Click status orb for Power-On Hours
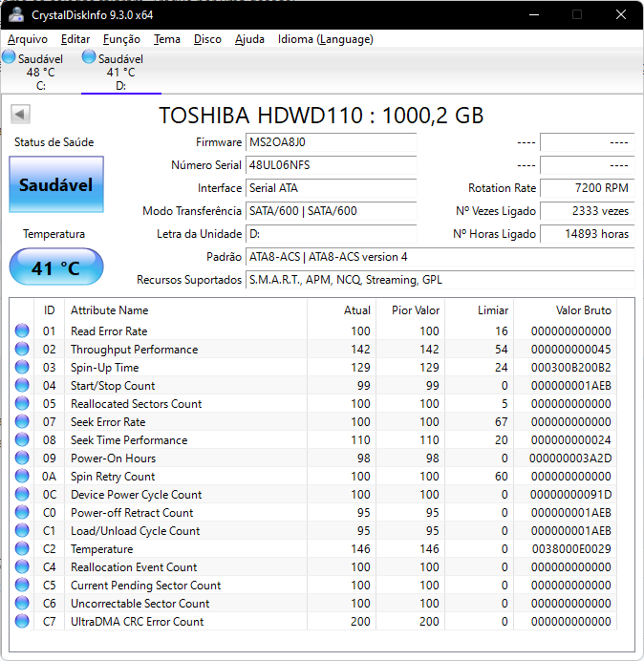This screenshot has width=644, height=661. (22, 458)
